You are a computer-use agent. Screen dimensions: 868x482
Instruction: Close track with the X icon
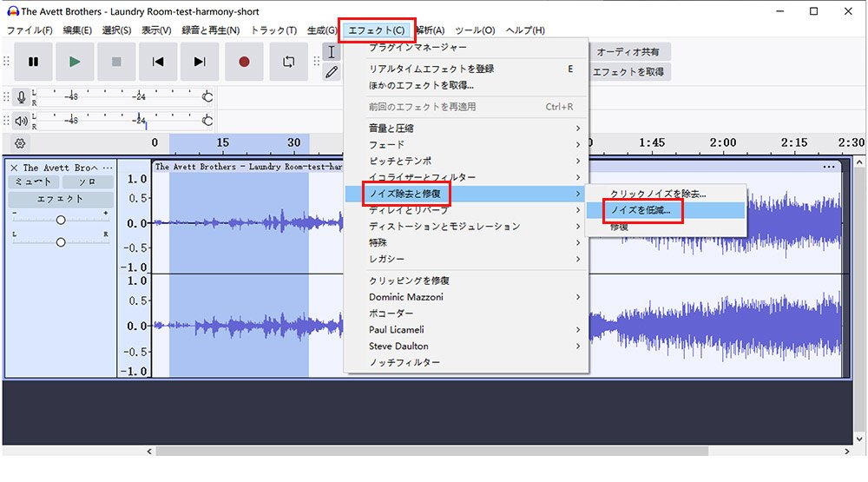coord(14,168)
